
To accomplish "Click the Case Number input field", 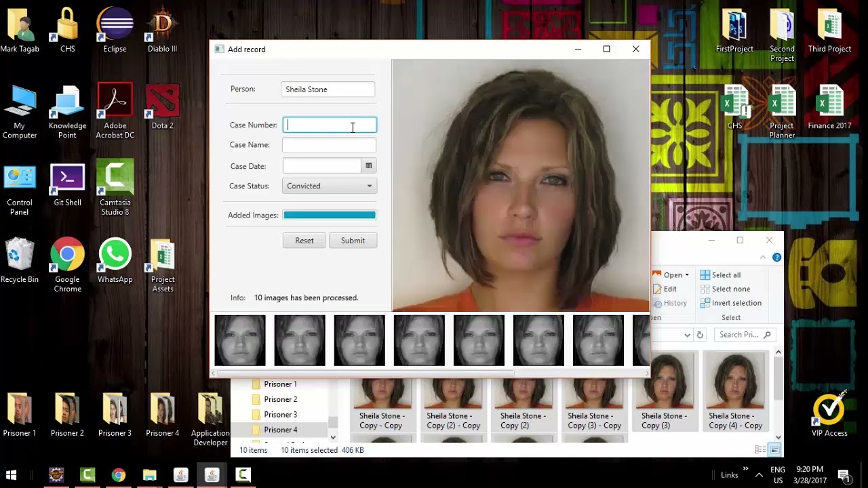I will 330,125.
